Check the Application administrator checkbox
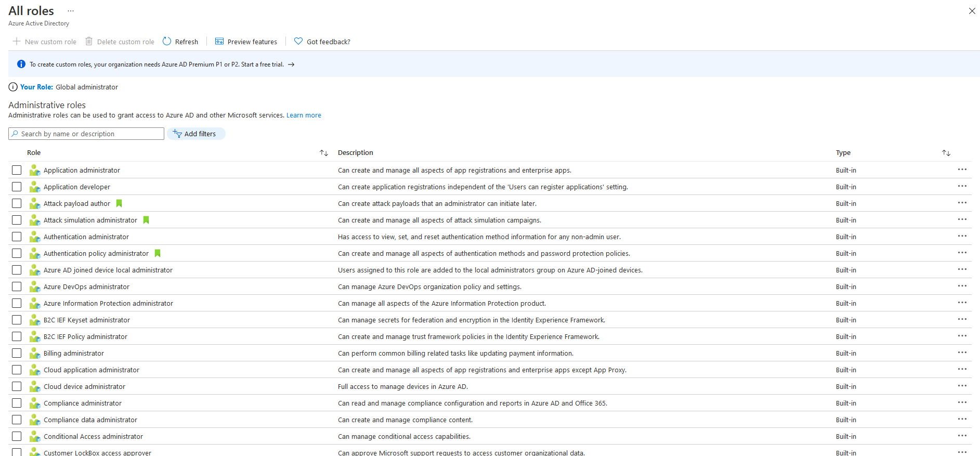Viewport: 980px width, 456px height. click(x=17, y=170)
